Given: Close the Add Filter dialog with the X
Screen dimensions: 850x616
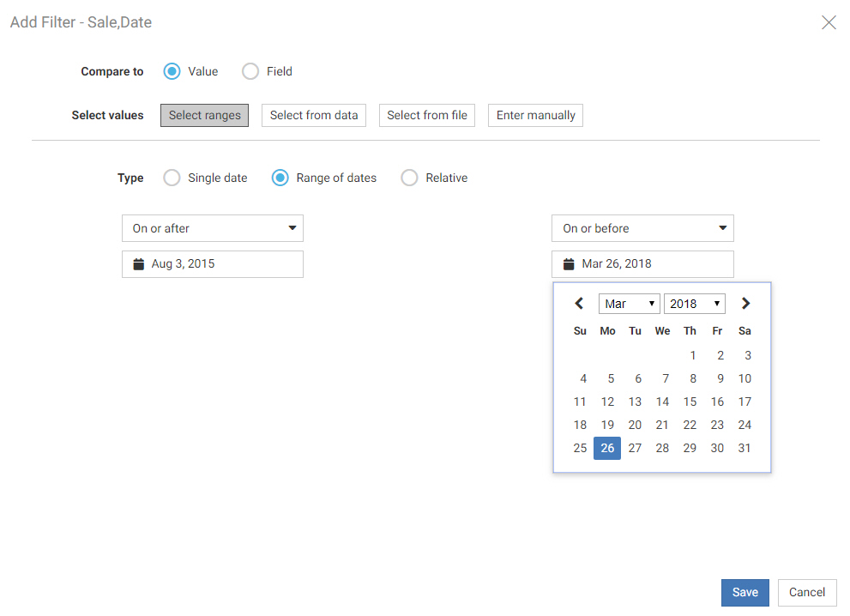Looking at the screenshot, I should click(x=829, y=22).
